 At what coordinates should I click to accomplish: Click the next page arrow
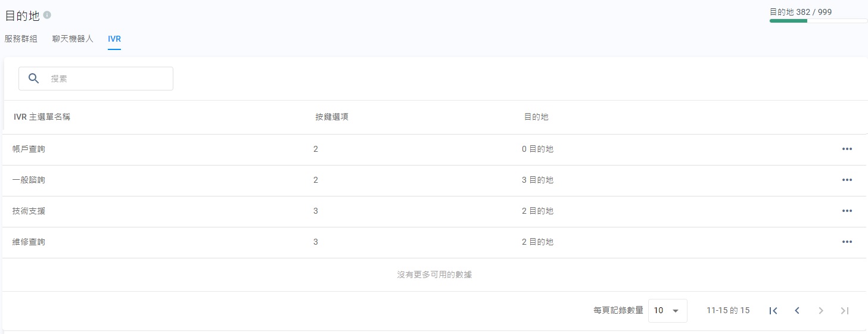[x=821, y=310]
